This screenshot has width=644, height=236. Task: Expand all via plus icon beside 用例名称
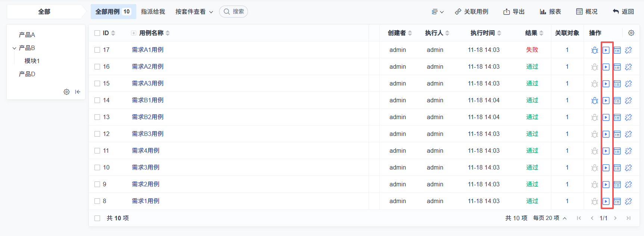(x=134, y=33)
